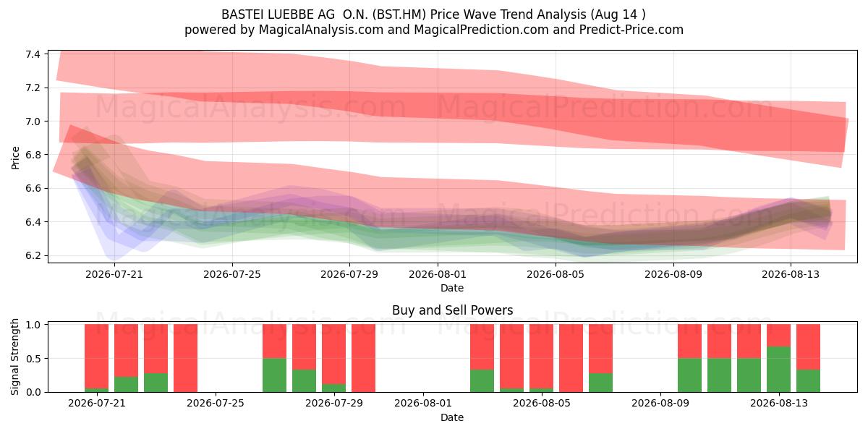
Task: Click the 'Date' axis label of the Buy and Sell Powers chart
Action: (452, 417)
